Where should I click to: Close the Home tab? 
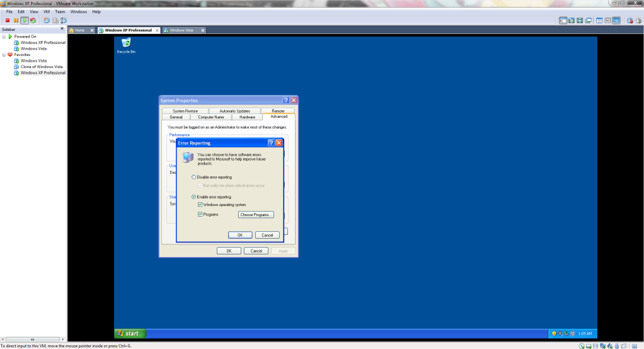[92, 30]
